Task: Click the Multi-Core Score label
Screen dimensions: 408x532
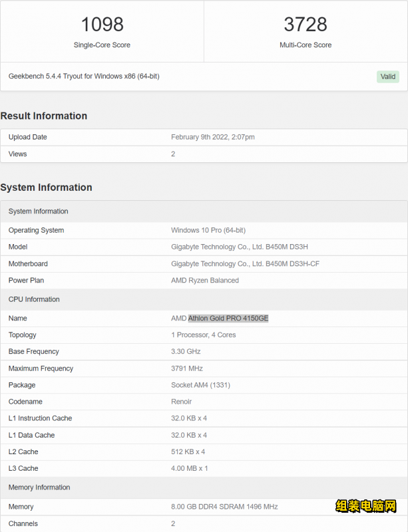Action: [306, 45]
